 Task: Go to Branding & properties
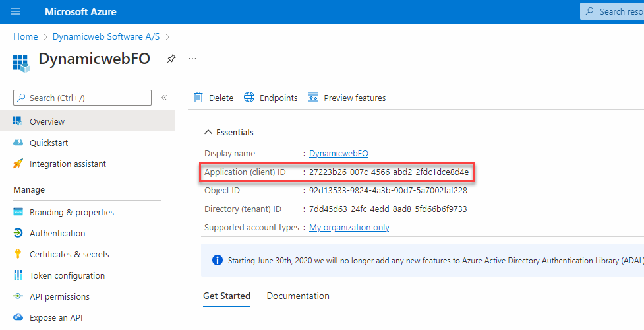click(71, 213)
